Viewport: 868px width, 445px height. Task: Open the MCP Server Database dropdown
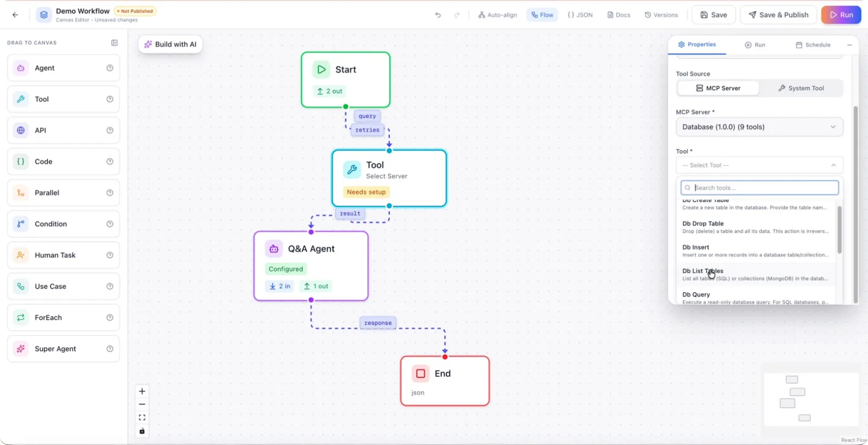click(759, 127)
